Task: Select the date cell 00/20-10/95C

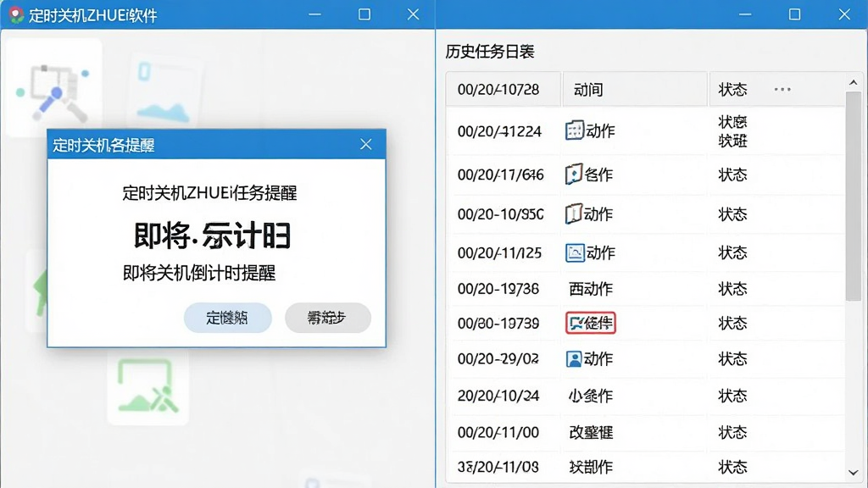Action: (x=500, y=214)
